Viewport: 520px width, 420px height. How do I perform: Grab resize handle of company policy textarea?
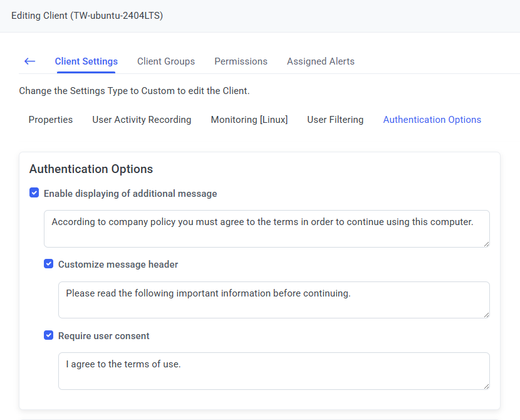(486, 243)
